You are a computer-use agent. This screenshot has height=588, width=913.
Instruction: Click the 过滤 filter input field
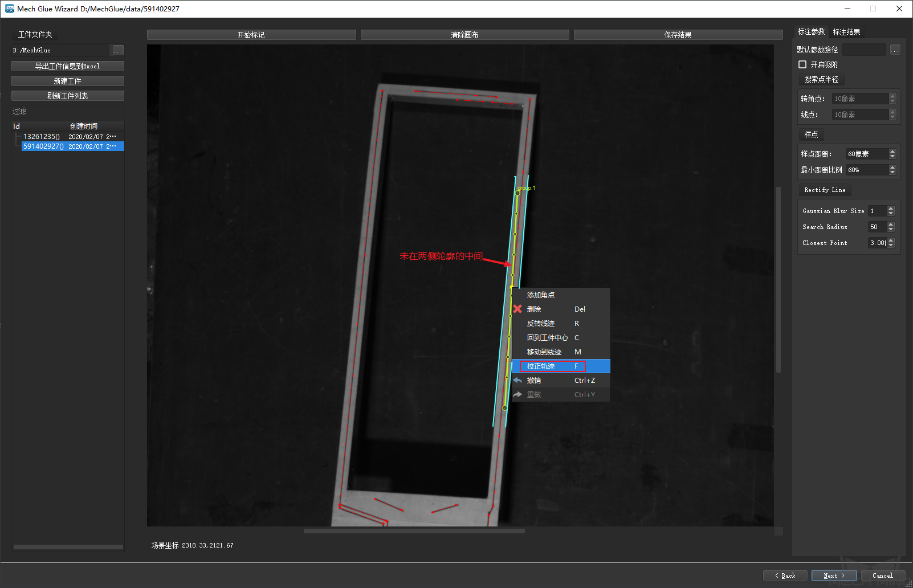pyautogui.click(x=68, y=111)
